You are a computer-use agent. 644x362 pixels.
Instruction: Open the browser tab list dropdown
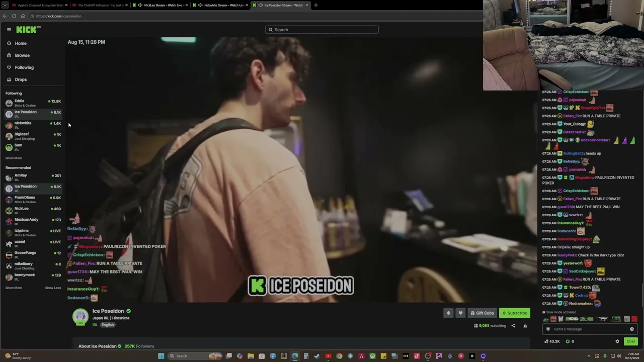5,5
